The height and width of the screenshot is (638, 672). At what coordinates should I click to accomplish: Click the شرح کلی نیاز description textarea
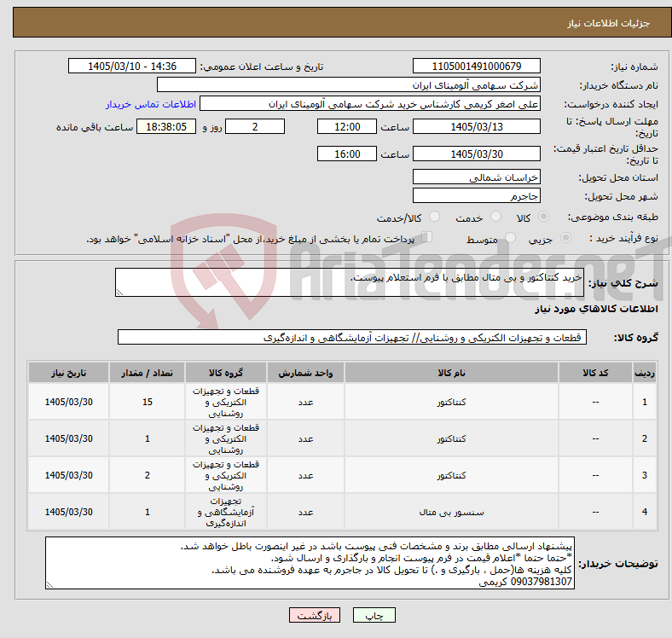[350, 282]
